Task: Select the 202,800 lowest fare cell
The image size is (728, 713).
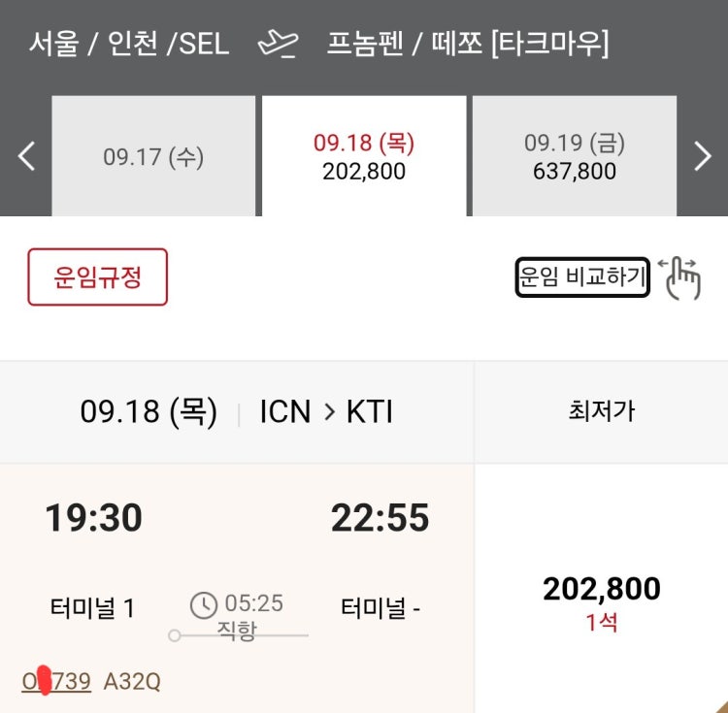Action: point(601,589)
